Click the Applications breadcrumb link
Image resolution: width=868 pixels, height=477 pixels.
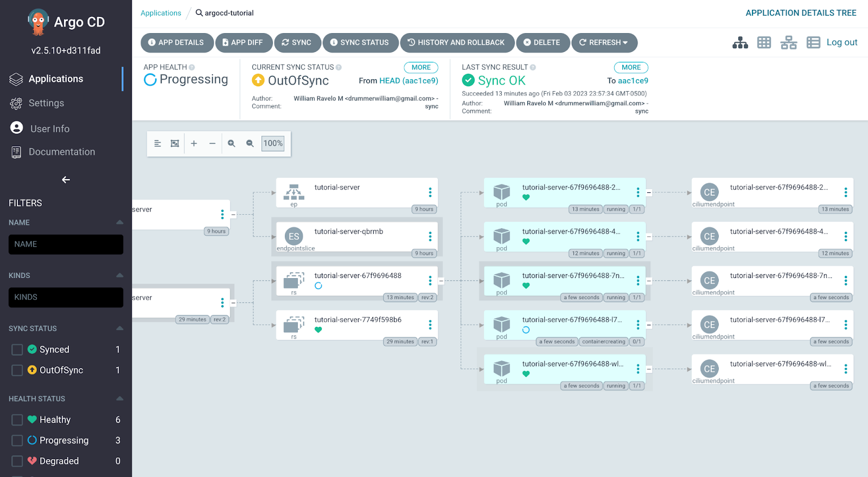pyautogui.click(x=161, y=13)
